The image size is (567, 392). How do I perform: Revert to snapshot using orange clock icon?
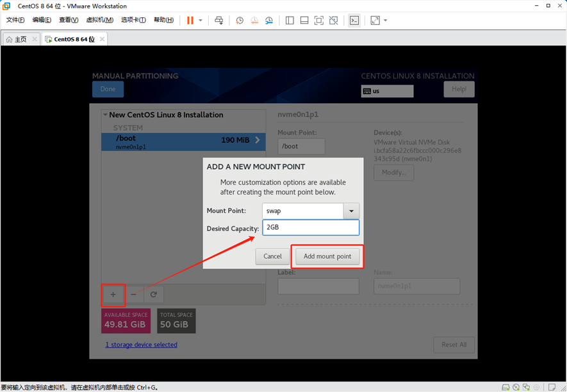[x=254, y=20]
